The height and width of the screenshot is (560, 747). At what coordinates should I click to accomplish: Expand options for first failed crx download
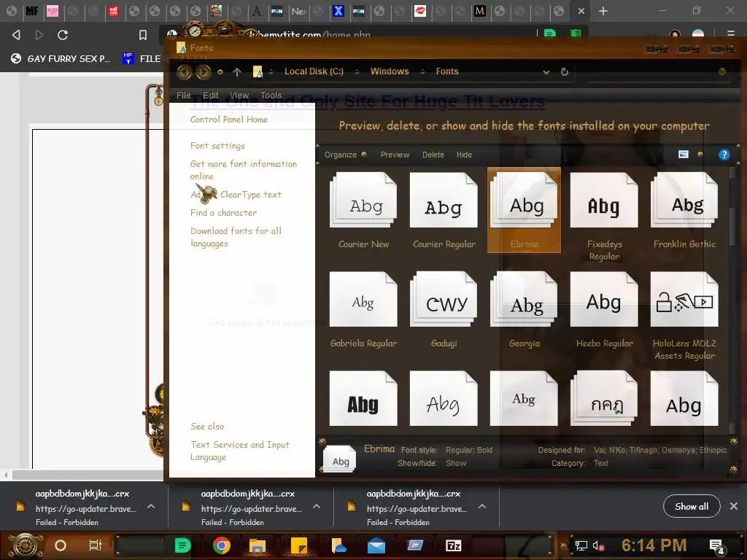(x=151, y=507)
